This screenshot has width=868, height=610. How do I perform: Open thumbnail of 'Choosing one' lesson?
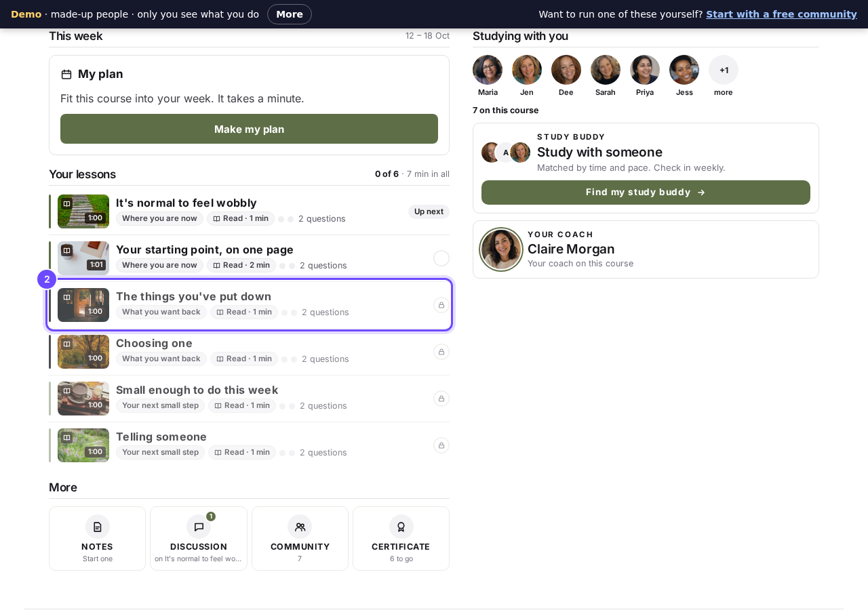pyautogui.click(x=83, y=352)
